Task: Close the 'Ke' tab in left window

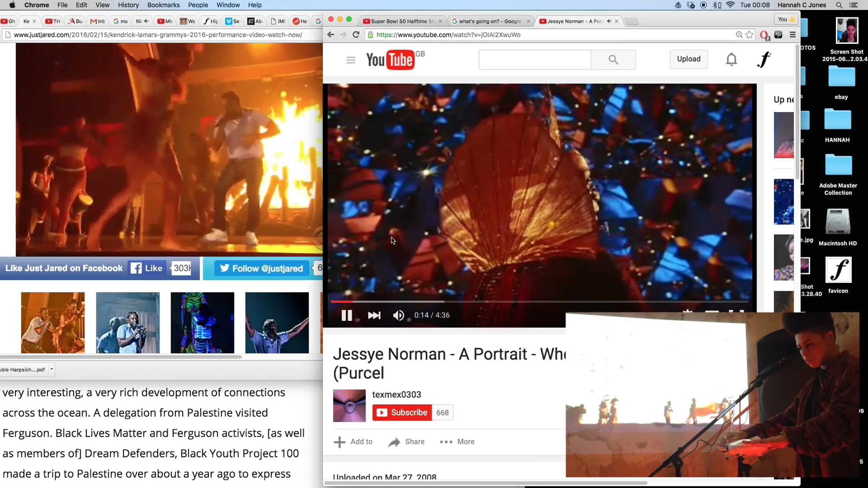Action: click(x=34, y=21)
